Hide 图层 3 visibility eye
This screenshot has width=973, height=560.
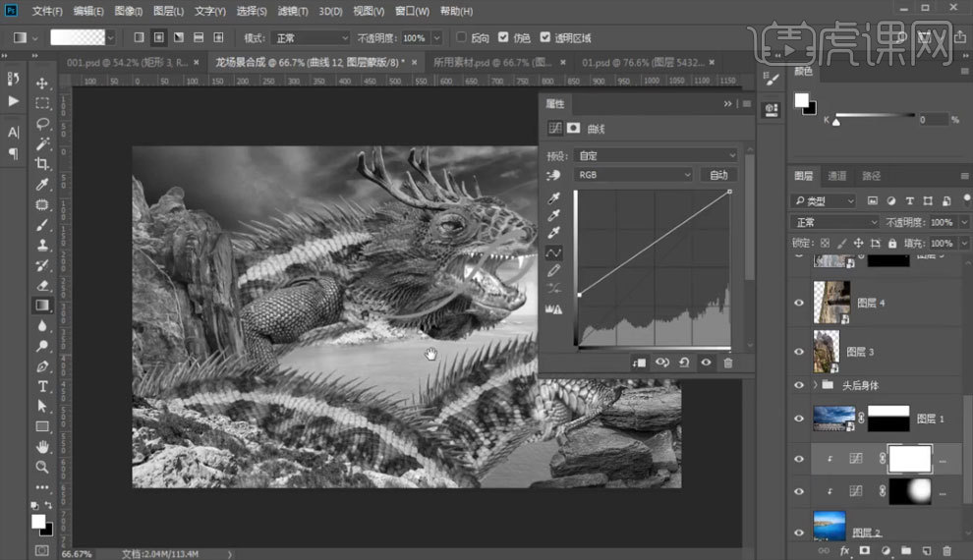click(x=799, y=352)
